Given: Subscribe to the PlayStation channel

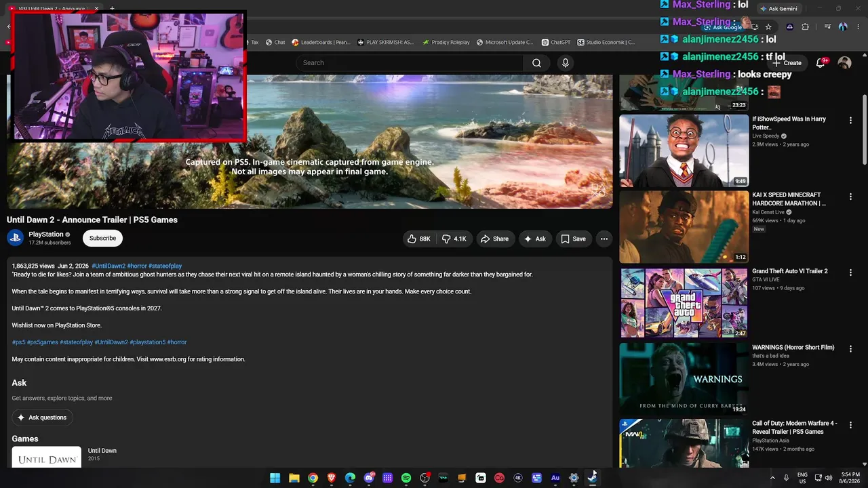Looking at the screenshot, I should pos(102,239).
